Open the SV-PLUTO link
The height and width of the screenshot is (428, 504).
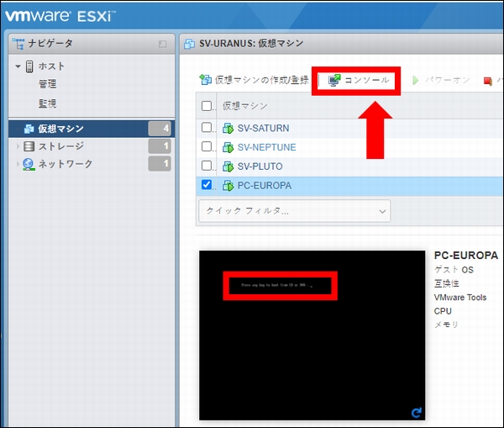[260, 166]
